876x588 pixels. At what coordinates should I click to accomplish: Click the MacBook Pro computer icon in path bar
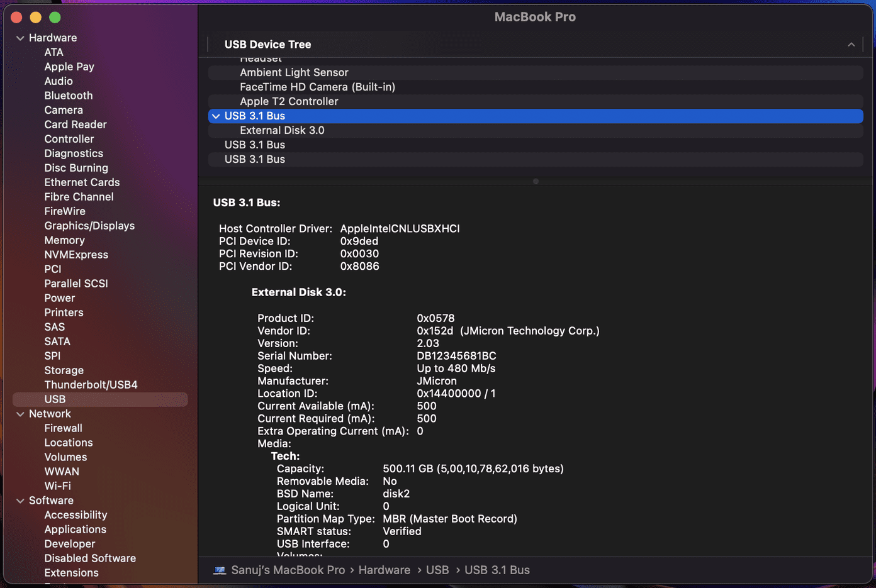pos(220,570)
